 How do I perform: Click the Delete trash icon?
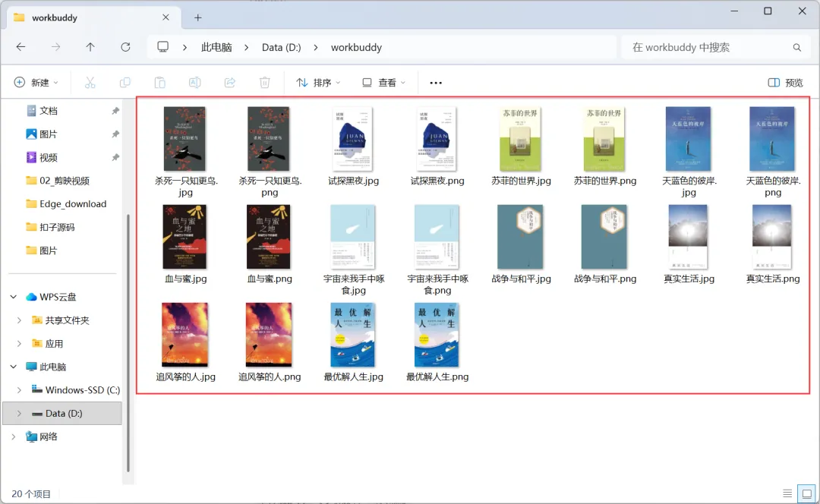coord(265,83)
